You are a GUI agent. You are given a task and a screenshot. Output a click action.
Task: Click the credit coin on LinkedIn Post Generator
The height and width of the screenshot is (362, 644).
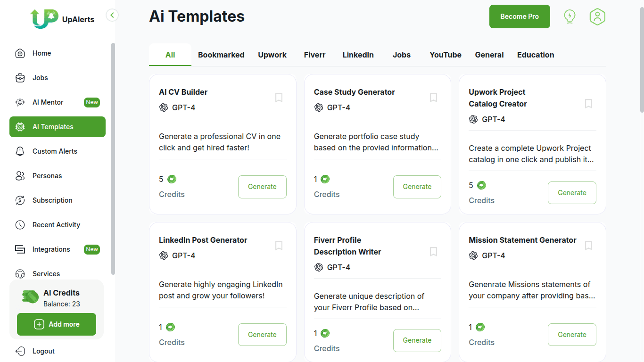pyautogui.click(x=171, y=327)
